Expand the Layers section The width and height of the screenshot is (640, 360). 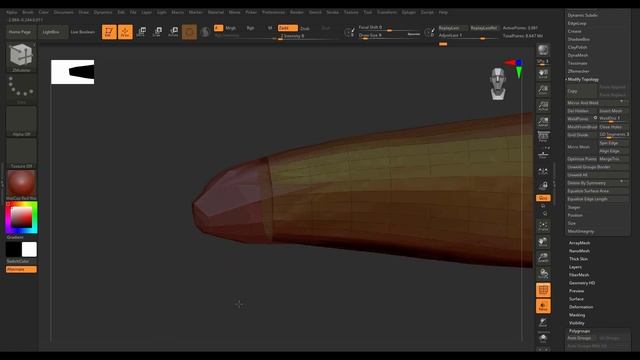pos(576,267)
